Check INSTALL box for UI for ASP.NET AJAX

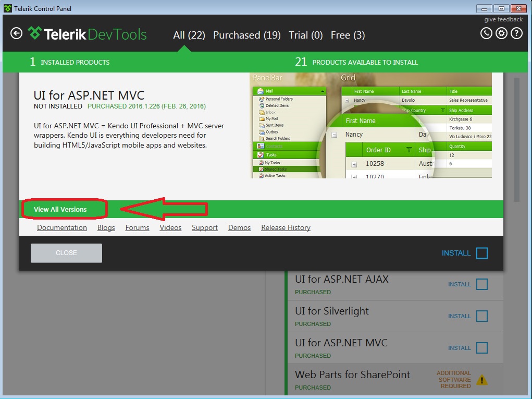point(482,284)
